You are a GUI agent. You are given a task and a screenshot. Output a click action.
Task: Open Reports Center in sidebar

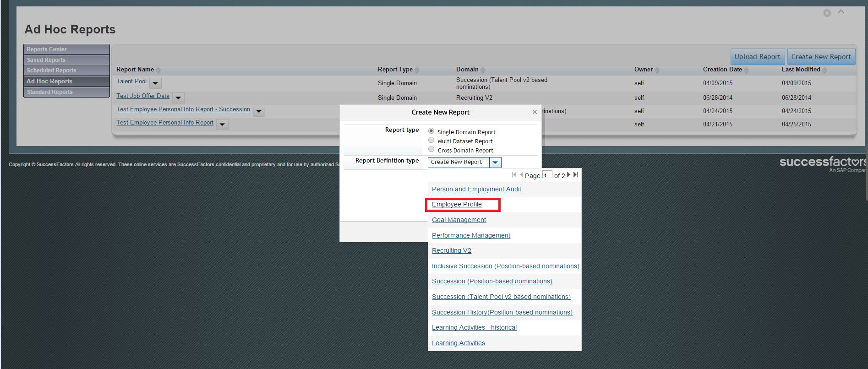[66, 49]
